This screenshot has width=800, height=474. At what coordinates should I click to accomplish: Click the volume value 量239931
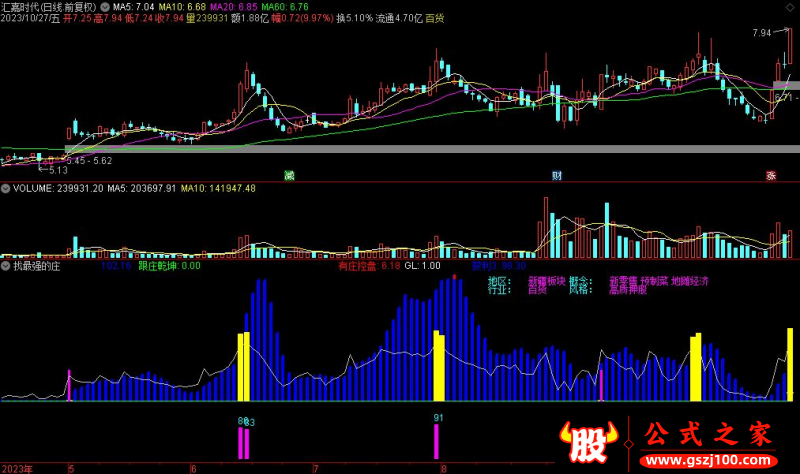[207, 19]
